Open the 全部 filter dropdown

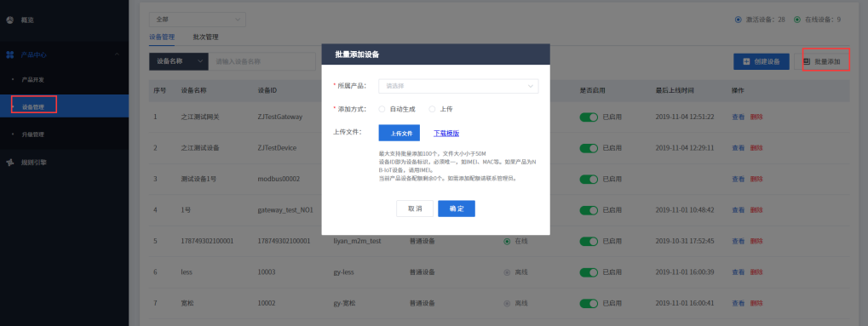click(197, 20)
